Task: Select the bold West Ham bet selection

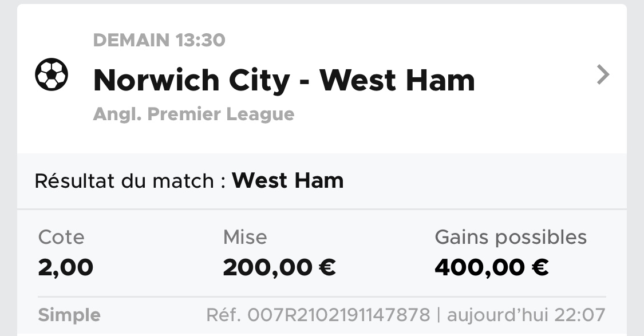Action: (x=288, y=181)
